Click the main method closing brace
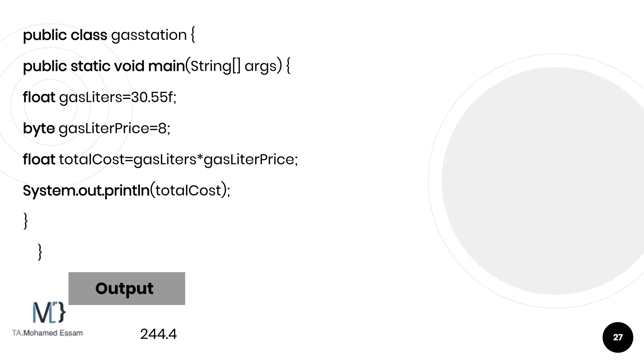The image size is (644, 362). coord(26,221)
